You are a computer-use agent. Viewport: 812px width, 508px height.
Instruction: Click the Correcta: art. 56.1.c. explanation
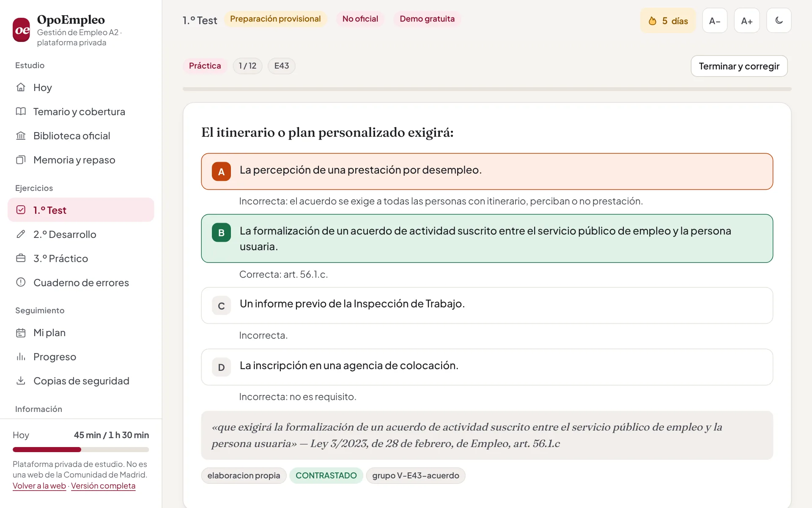tap(283, 274)
